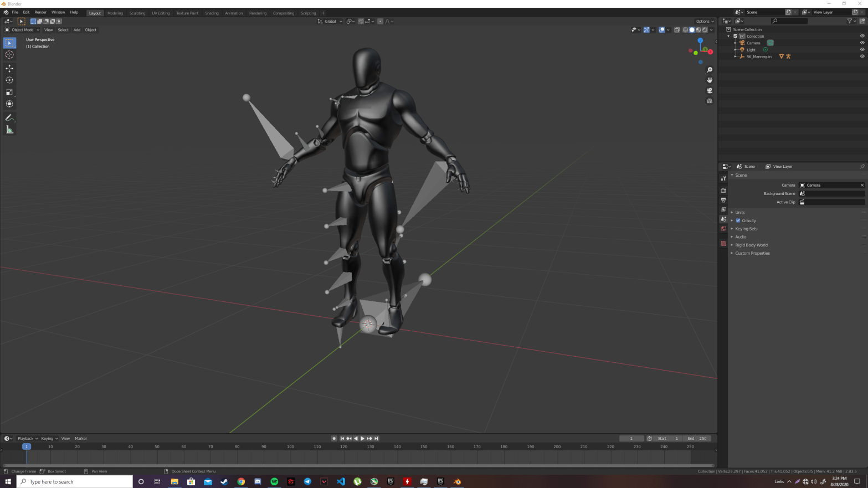Open the viewport Options button
The height and width of the screenshot is (488, 868).
704,22
